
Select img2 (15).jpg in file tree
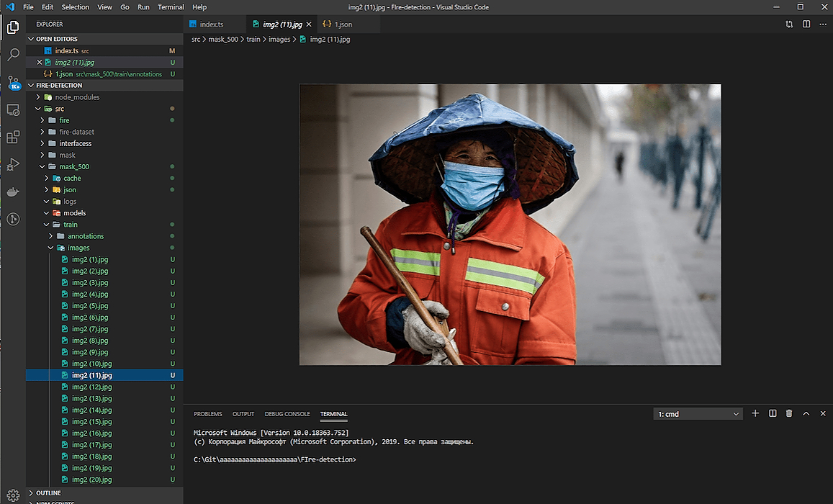91,422
